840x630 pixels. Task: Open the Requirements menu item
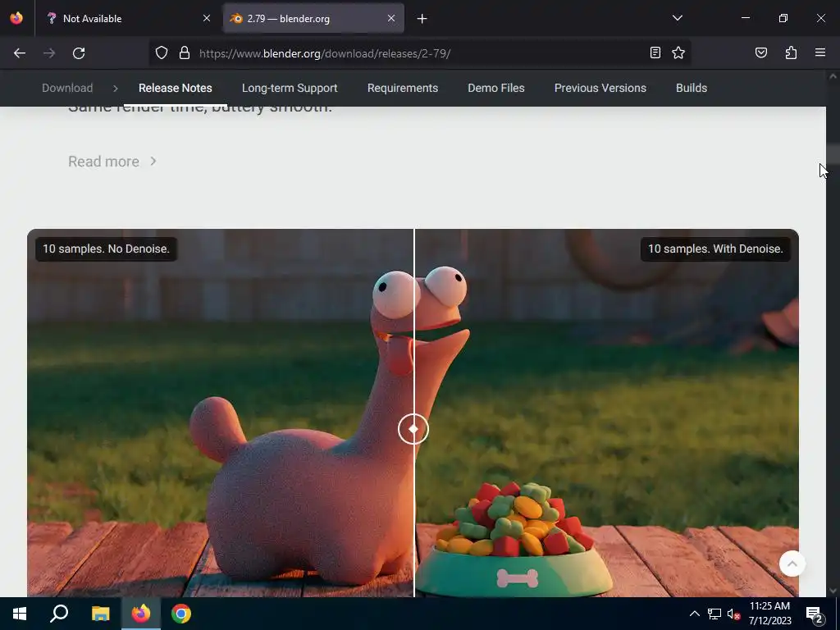coord(402,88)
